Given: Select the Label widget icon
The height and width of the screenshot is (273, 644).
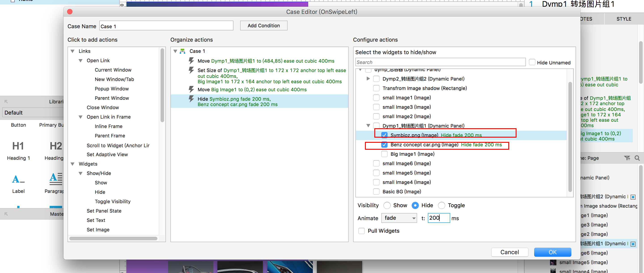Looking at the screenshot, I should [x=18, y=179].
